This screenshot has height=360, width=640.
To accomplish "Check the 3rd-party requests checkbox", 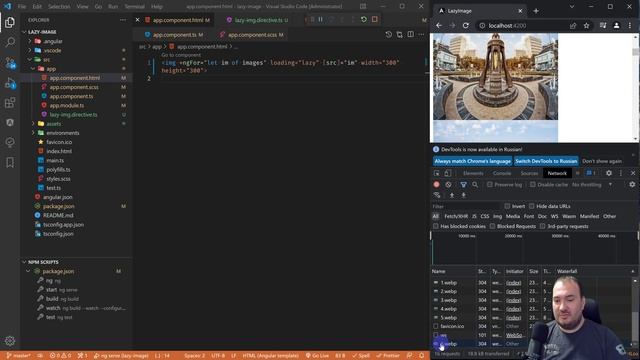I will click(542, 226).
